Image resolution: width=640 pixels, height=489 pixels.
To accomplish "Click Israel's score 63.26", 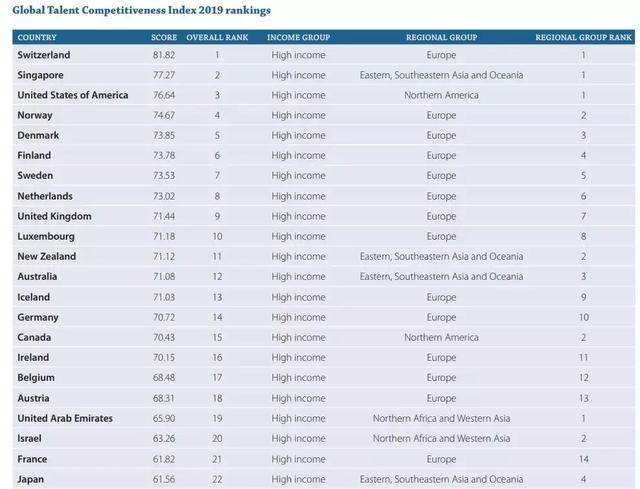I will click(x=163, y=438).
